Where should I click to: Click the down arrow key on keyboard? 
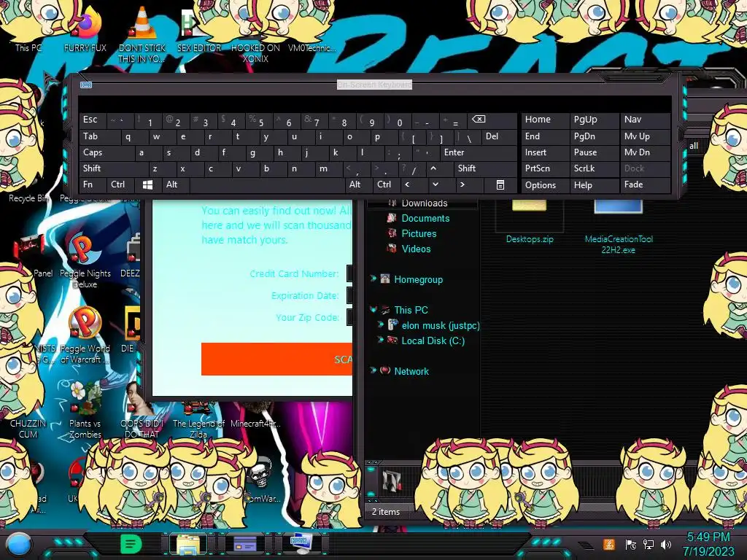click(435, 184)
